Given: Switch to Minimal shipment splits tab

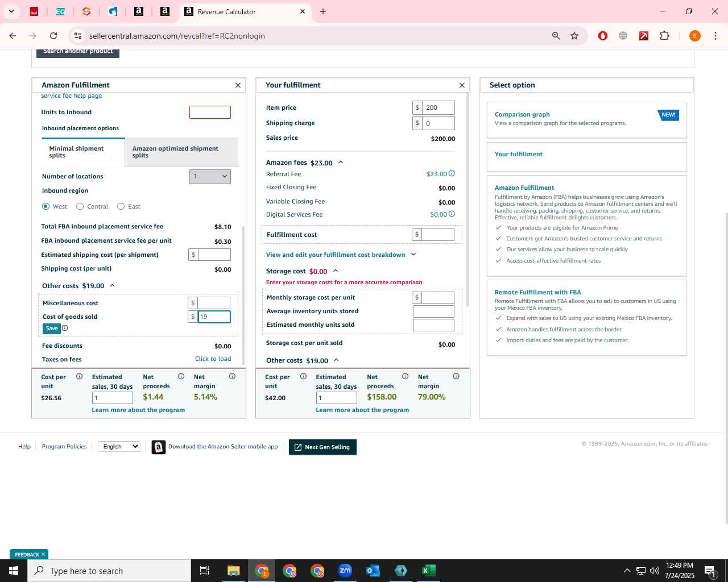Looking at the screenshot, I should (x=83, y=152).
